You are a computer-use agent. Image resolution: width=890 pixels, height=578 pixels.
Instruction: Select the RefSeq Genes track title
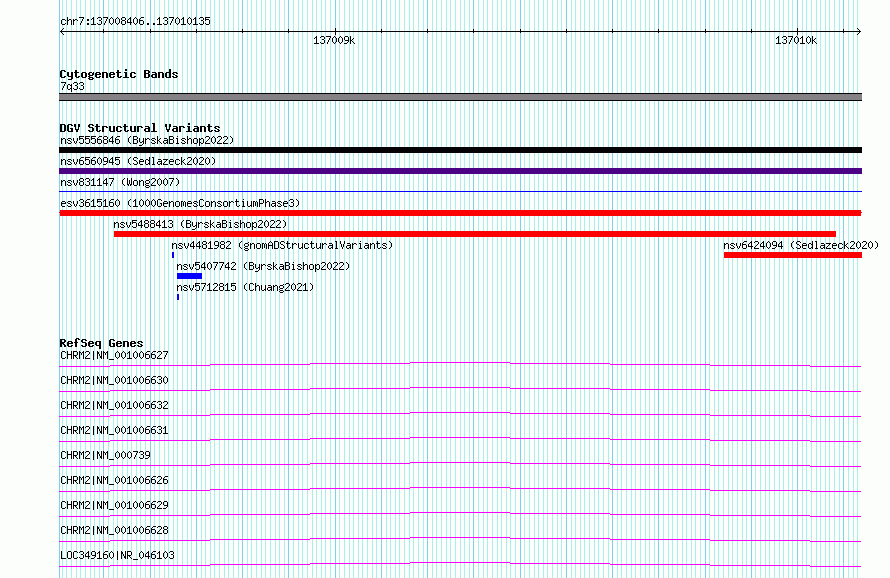click(101, 343)
